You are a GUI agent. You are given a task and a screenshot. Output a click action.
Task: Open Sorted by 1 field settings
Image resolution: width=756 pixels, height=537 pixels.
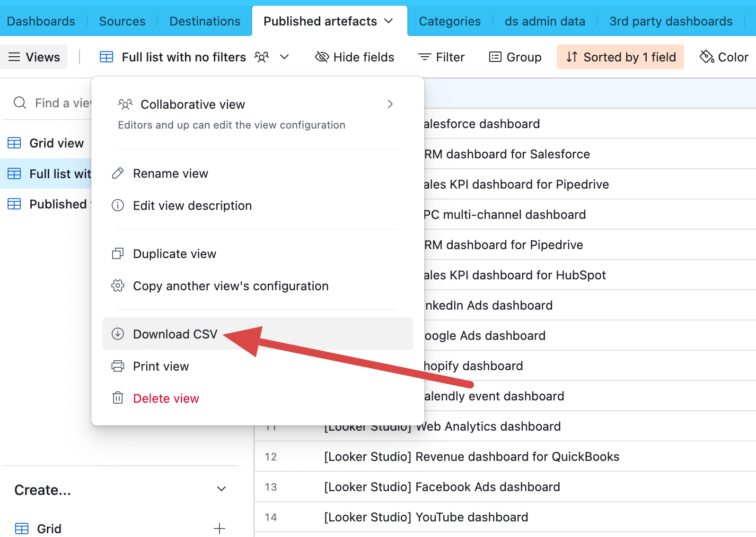coord(620,57)
